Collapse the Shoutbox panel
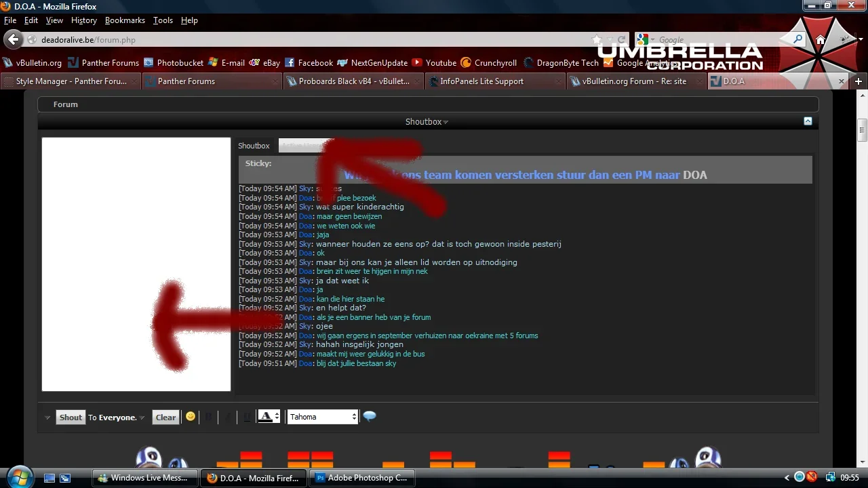Image resolution: width=868 pixels, height=488 pixels. tap(808, 121)
